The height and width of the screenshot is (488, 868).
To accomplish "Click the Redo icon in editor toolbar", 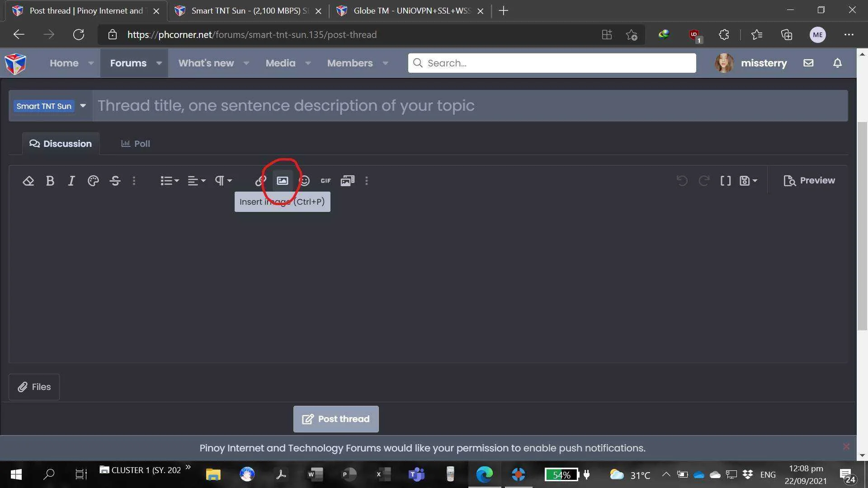I will point(704,181).
